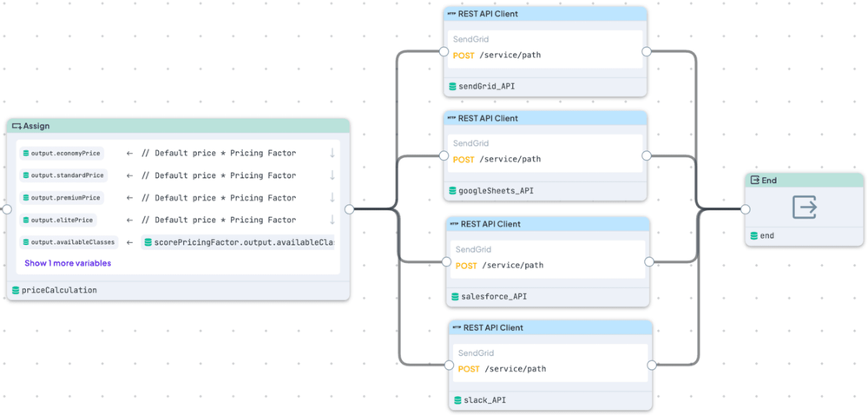This screenshot has height=415, width=868.
Task: Click the HTTP icon on sendGrid_API node header
Action: pyautogui.click(x=451, y=15)
